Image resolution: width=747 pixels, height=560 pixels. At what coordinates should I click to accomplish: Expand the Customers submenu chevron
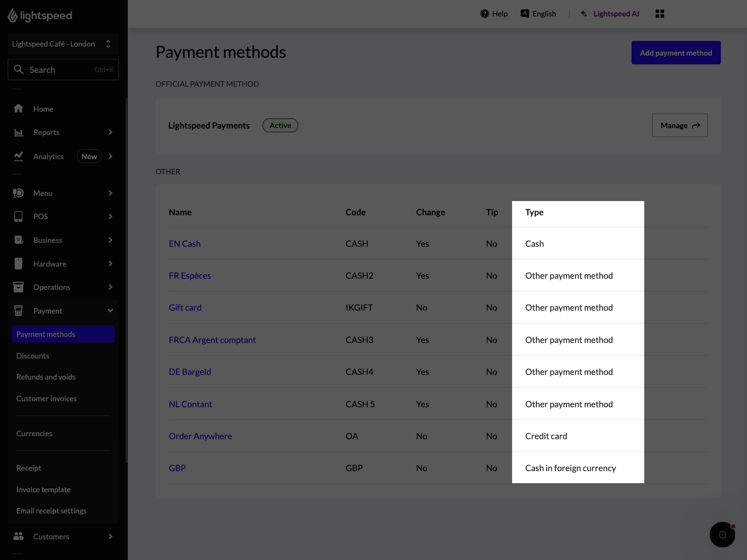coord(110,536)
